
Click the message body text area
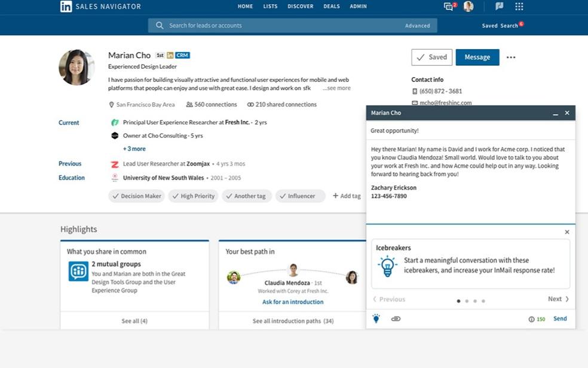[471, 182]
